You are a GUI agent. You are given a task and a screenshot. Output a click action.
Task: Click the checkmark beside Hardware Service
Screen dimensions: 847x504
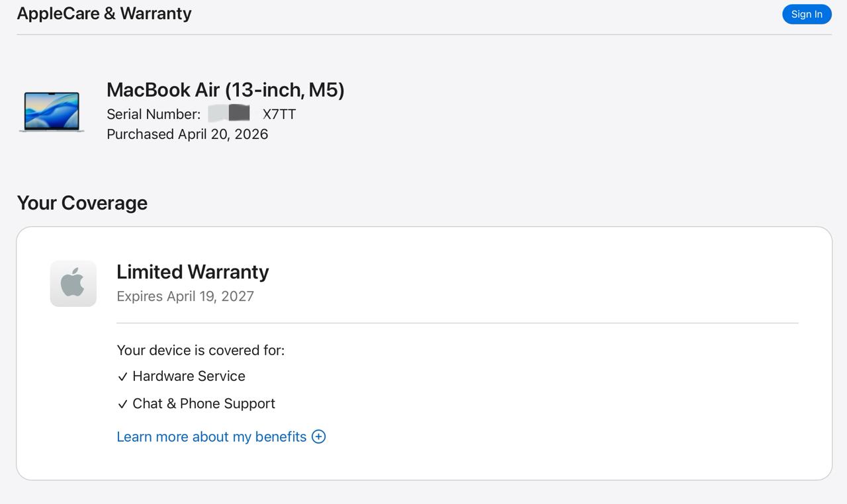122,376
